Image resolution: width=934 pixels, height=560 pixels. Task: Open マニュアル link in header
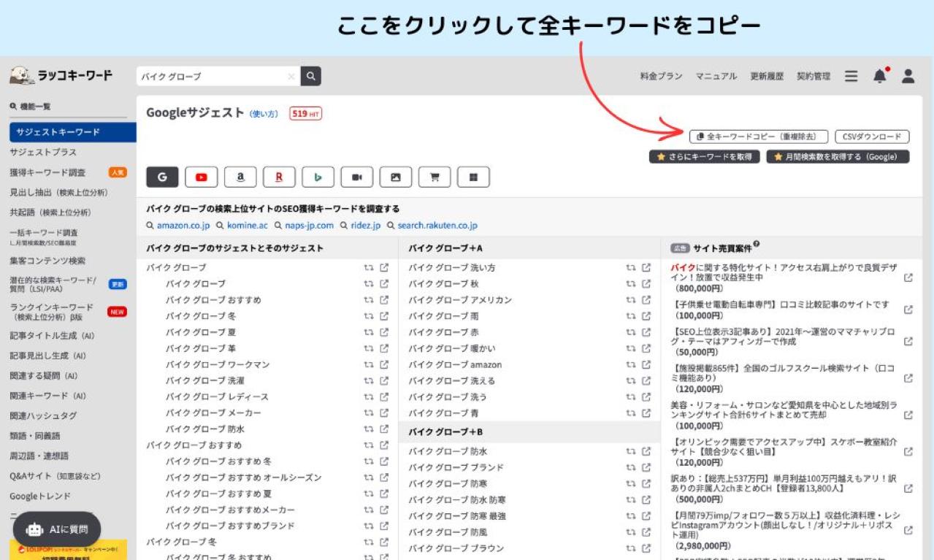click(x=716, y=76)
